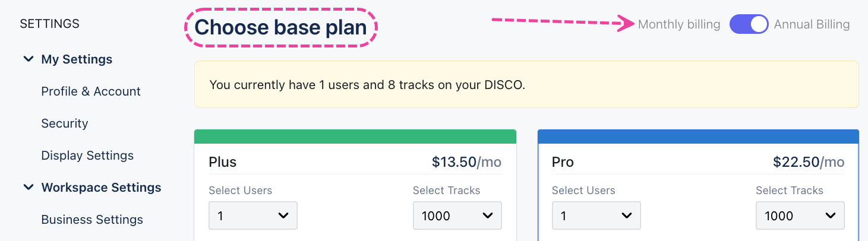Collapse the My Settings section chevron

tap(28, 59)
